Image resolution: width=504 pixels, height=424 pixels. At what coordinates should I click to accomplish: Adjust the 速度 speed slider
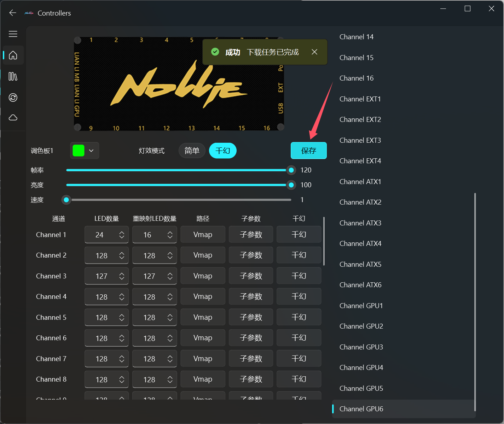click(176, 200)
